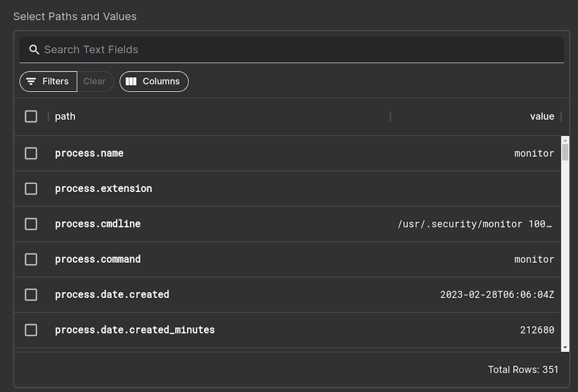
Task: Click the magnifying glass search icon
Action: [x=34, y=49]
